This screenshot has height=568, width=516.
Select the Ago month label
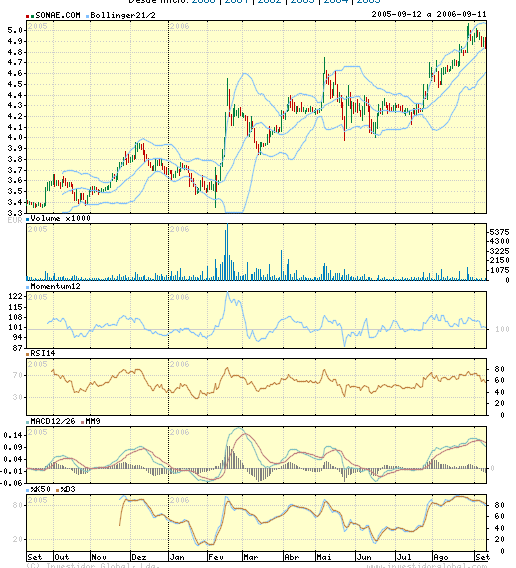click(441, 557)
